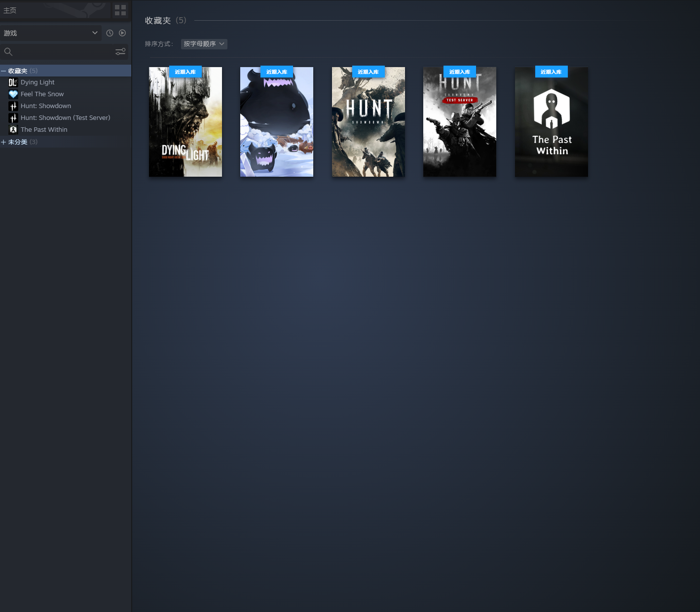Open the 按字母顺序 sort dropdown
Viewport: 700px width, 612px height.
coord(204,44)
